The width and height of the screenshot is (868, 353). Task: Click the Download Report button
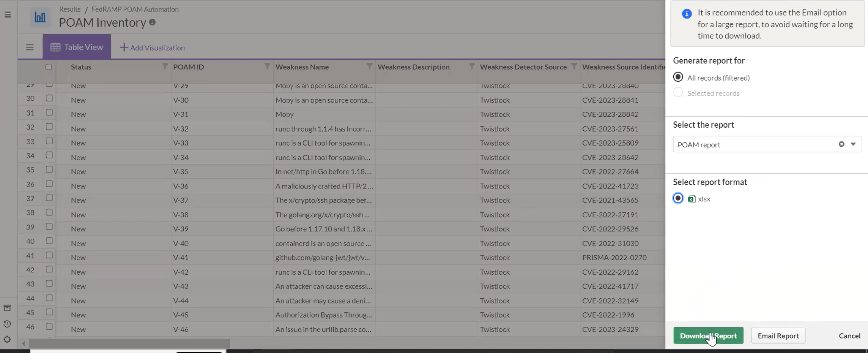[x=708, y=336]
